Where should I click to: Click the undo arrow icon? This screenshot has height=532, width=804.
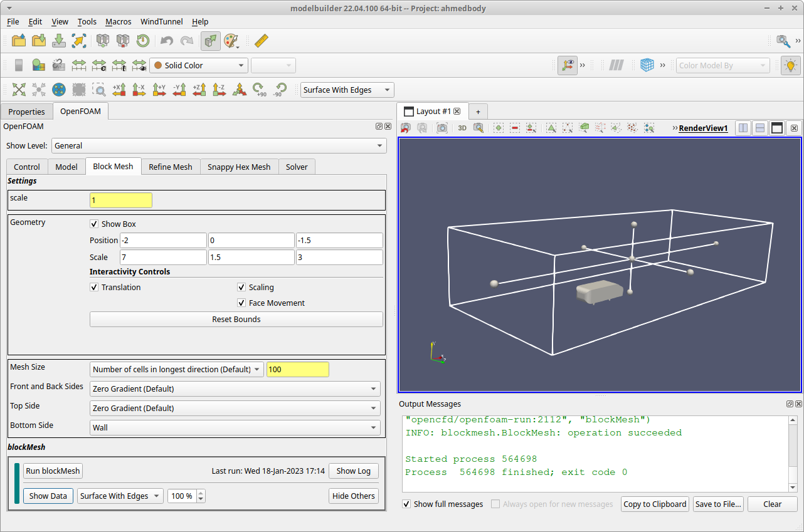(166, 41)
